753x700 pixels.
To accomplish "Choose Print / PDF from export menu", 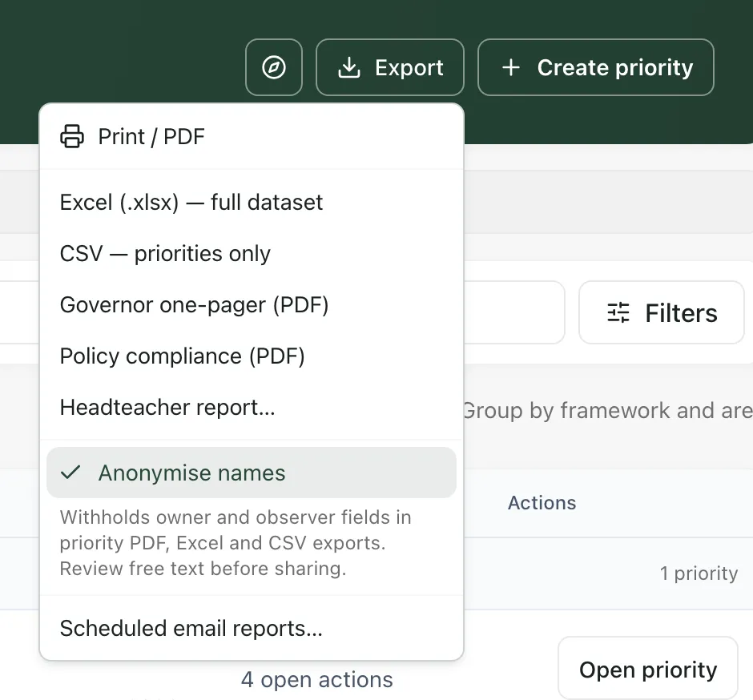I will 252,136.
